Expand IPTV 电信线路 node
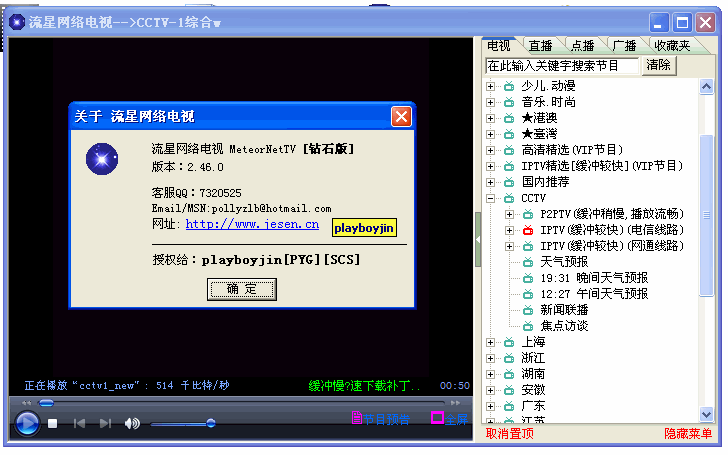728x455 pixels. (509, 230)
